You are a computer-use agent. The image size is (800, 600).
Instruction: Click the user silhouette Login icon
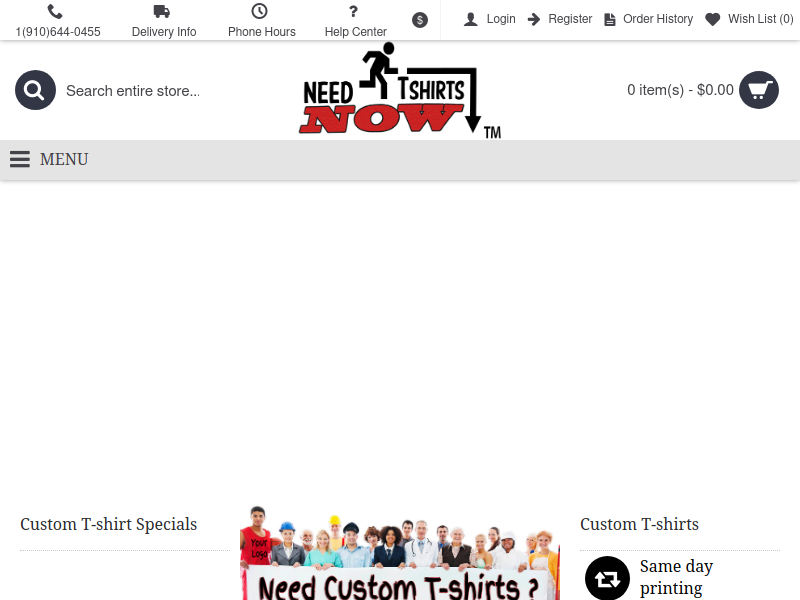pos(471,19)
